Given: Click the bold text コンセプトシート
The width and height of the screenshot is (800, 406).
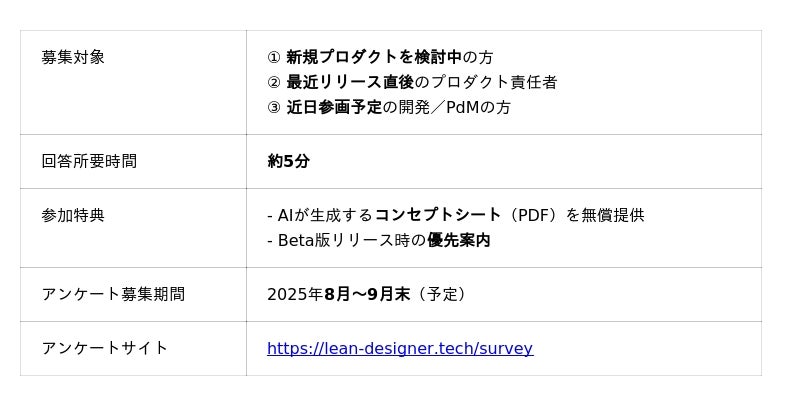Looking at the screenshot, I should pyautogui.click(x=438, y=215).
